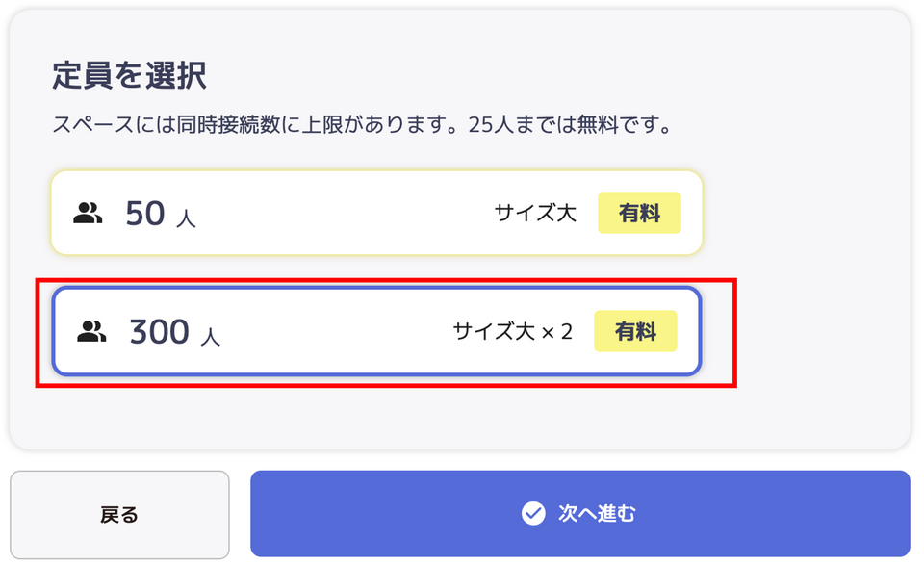The image size is (924, 565).
Task: Go back with the 戻る button
Action: [x=119, y=514]
